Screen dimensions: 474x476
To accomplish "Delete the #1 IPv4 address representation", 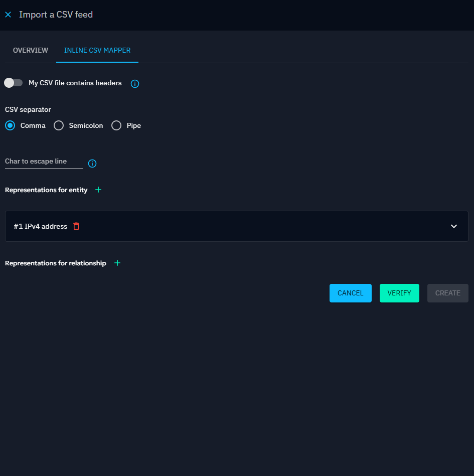I will [x=76, y=226].
